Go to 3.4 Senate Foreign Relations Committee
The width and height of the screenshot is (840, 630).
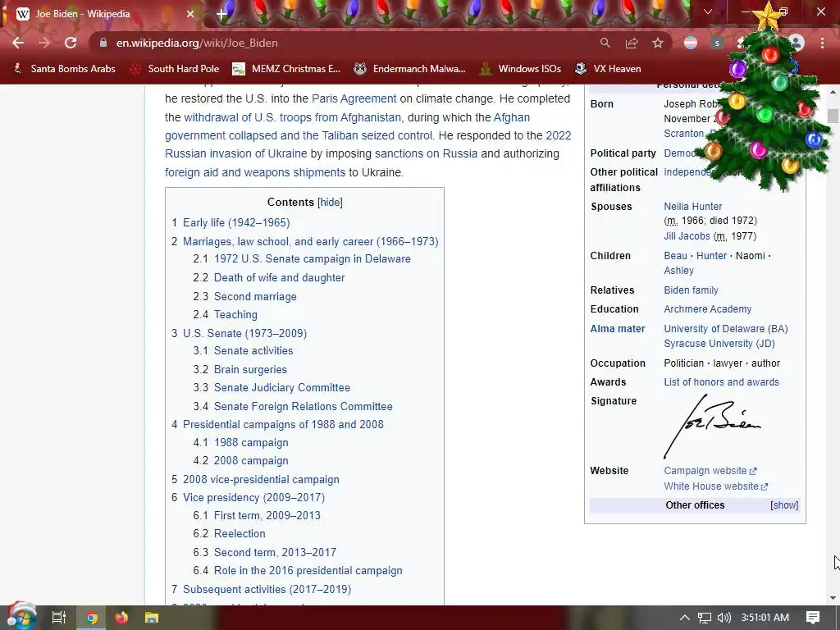tap(304, 406)
